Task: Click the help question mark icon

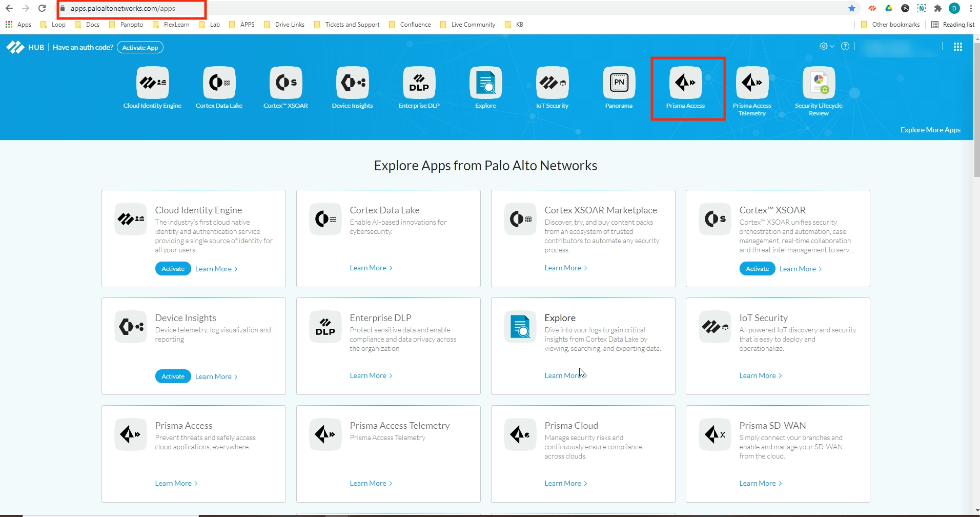Action: coord(845,47)
